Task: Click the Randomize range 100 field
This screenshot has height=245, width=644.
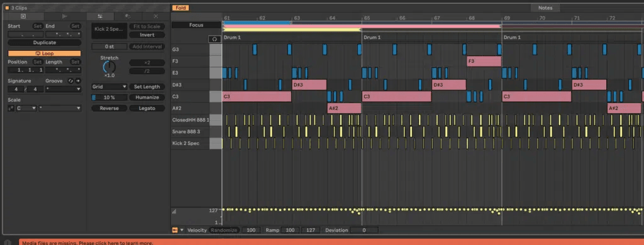Action: pos(251,230)
